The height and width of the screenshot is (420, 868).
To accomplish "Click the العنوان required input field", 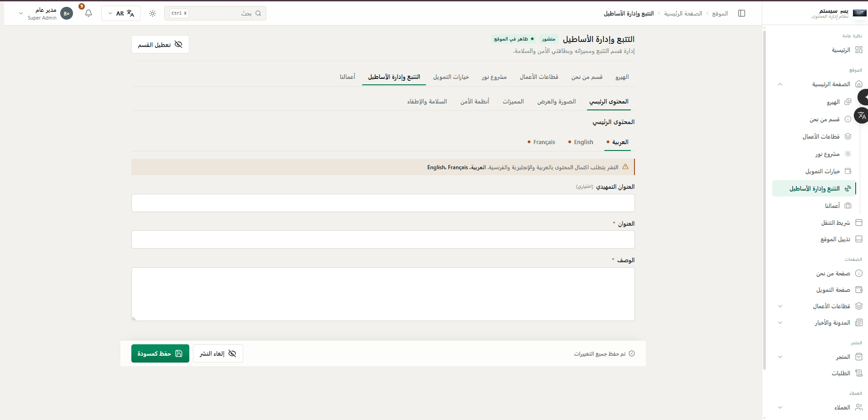I will [383, 239].
